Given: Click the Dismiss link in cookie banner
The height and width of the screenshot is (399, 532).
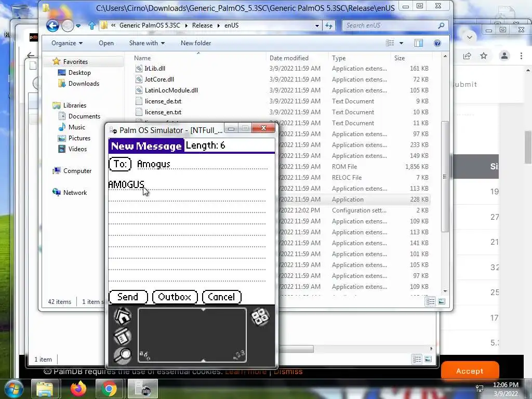Looking at the screenshot, I should click(x=288, y=371).
